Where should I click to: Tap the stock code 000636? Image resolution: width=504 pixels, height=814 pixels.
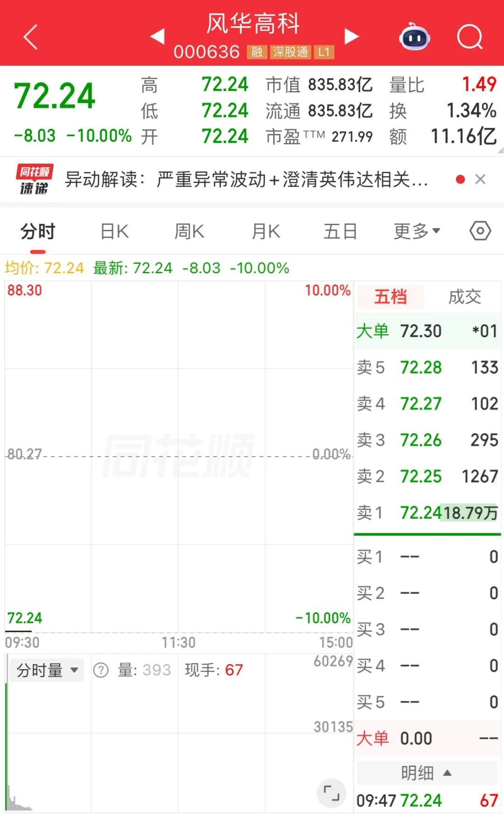click(x=207, y=52)
